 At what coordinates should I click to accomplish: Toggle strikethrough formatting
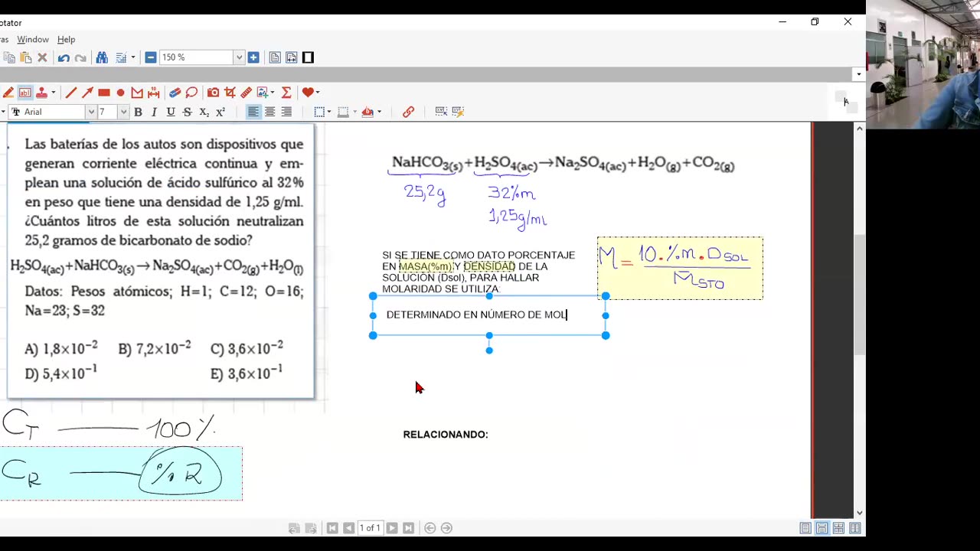pyautogui.click(x=187, y=112)
